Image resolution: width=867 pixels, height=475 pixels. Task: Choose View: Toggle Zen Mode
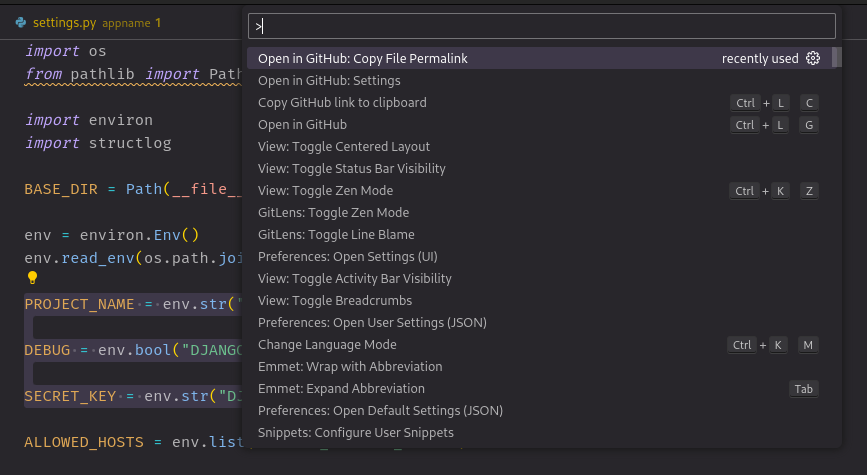[x=539, y=191]
